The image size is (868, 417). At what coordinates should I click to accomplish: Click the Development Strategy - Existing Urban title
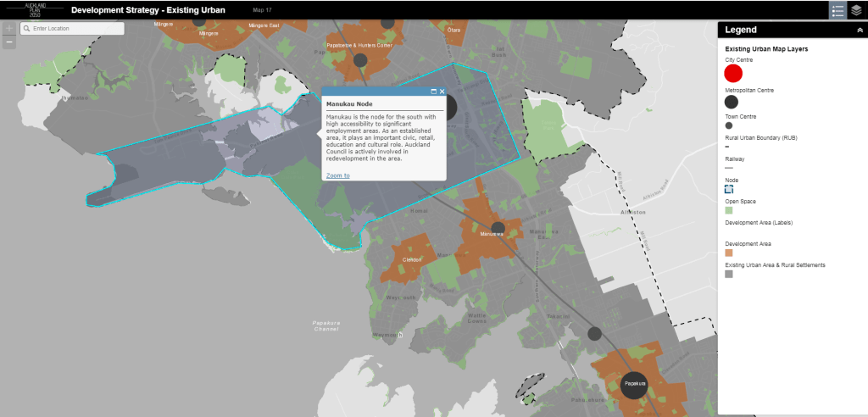coord(148,10)
